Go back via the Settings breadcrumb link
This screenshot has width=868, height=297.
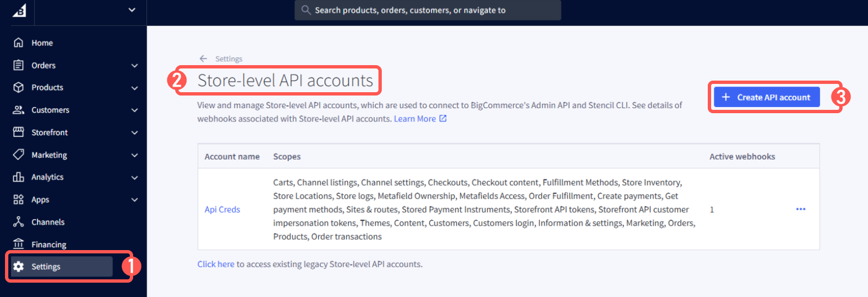click(229, 59)
